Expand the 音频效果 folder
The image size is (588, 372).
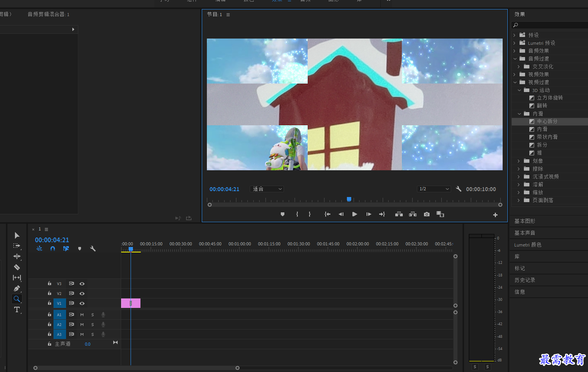click(x=514, y=51)
